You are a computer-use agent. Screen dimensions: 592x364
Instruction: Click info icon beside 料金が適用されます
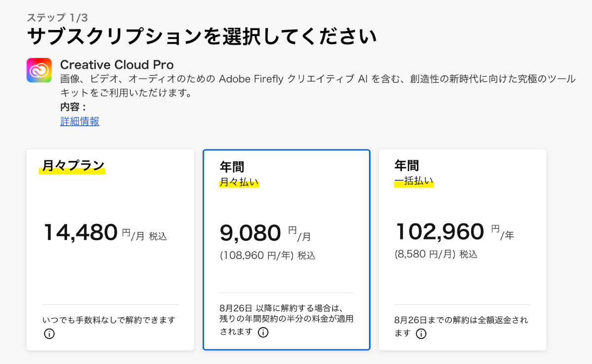[x=263, y=332]
